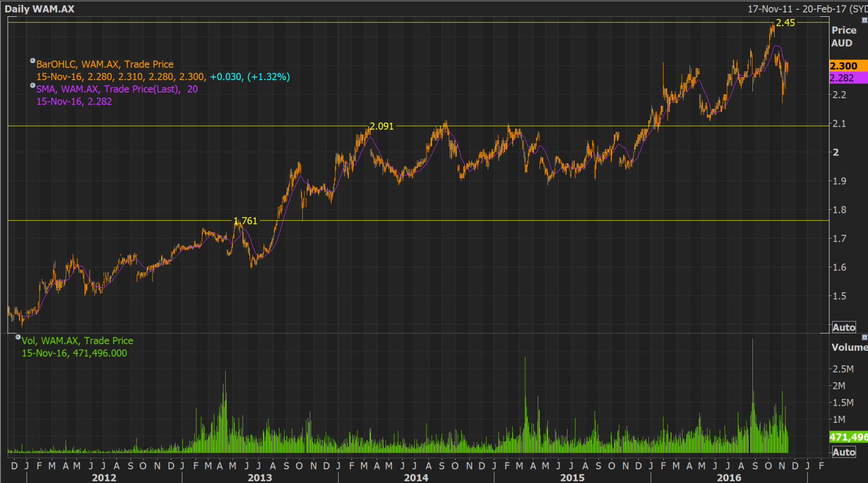Toggle Auto scale on the price axis
Viewport: 868px width, 483px height.
coord(844,327)
